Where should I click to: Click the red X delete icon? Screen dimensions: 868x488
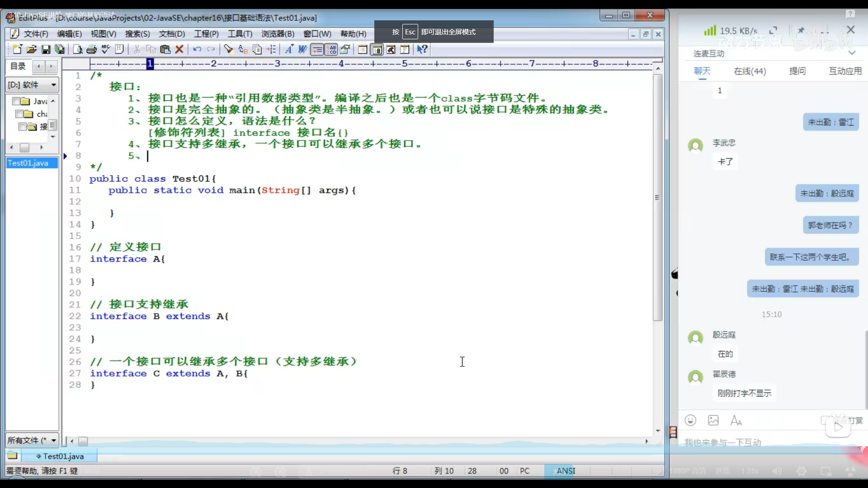pos(179,49)
